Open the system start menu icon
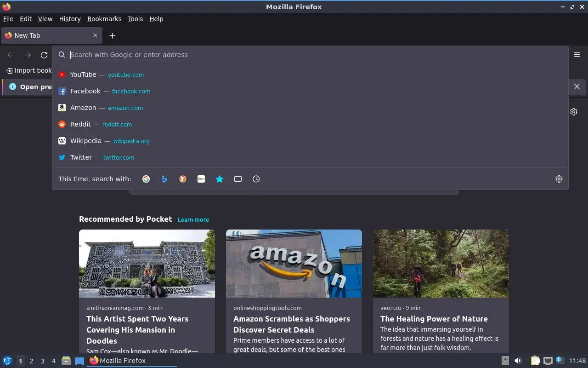Screen dimensions: 588x368 pos(7,361)
